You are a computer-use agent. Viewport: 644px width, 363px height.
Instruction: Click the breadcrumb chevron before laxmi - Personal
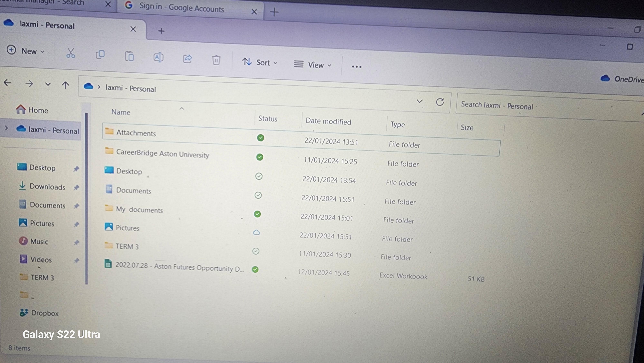(99, 87)
